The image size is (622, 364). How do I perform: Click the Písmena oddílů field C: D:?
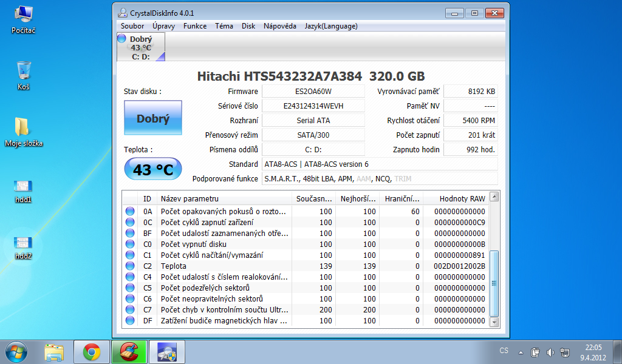click(x=313, y=150)
